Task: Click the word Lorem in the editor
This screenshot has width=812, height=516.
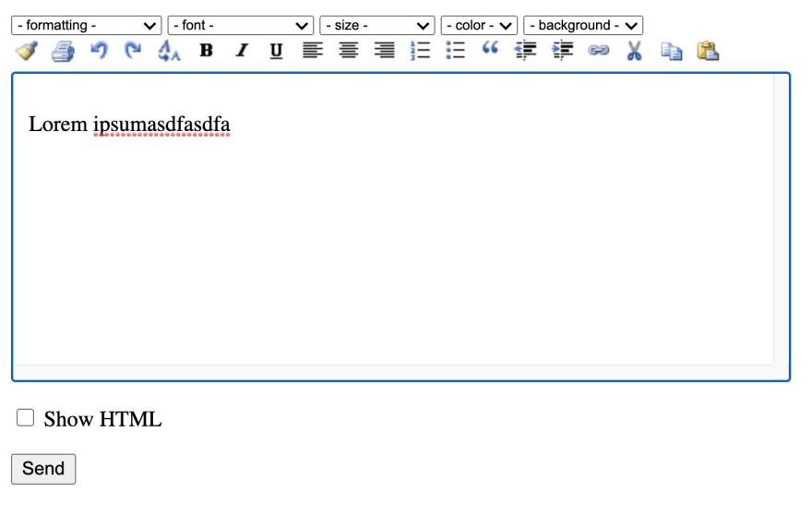Action: click(58, 125)
